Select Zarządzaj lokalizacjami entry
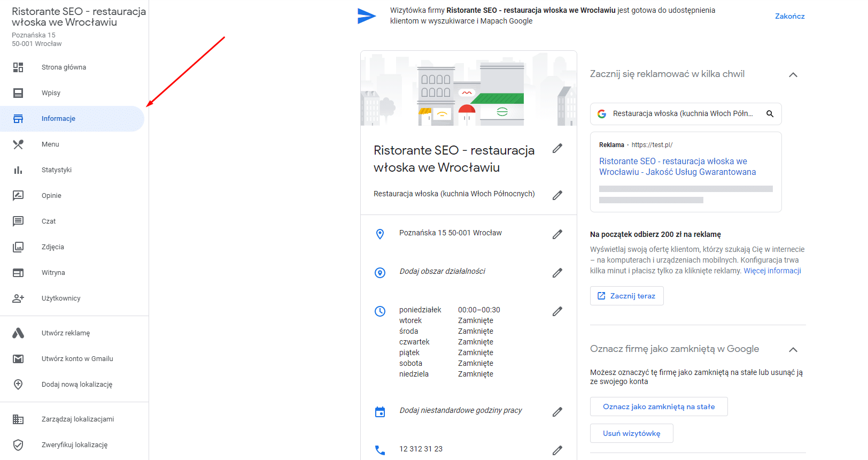 pos(72,419)
